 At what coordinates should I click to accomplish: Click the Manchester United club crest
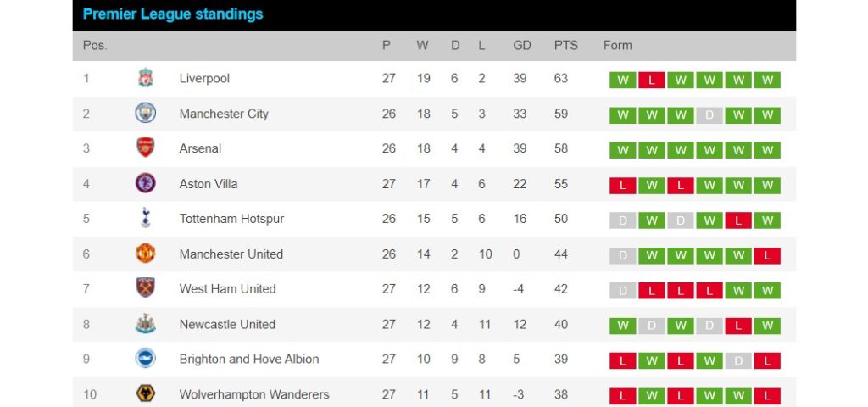pyautogui.click(x=146, y=254)
